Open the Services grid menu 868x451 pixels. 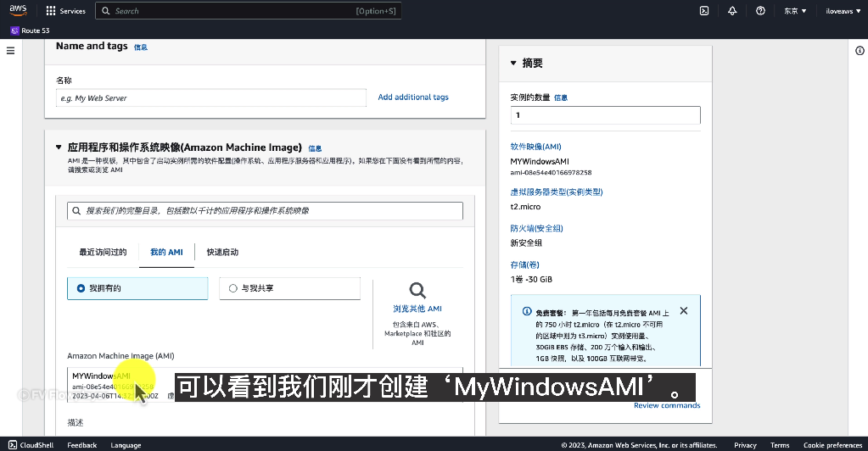click(51, 11)
